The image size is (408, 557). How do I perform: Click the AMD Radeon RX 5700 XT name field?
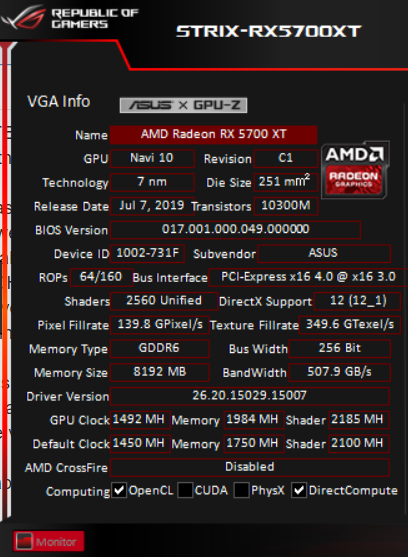pos(213,134)
